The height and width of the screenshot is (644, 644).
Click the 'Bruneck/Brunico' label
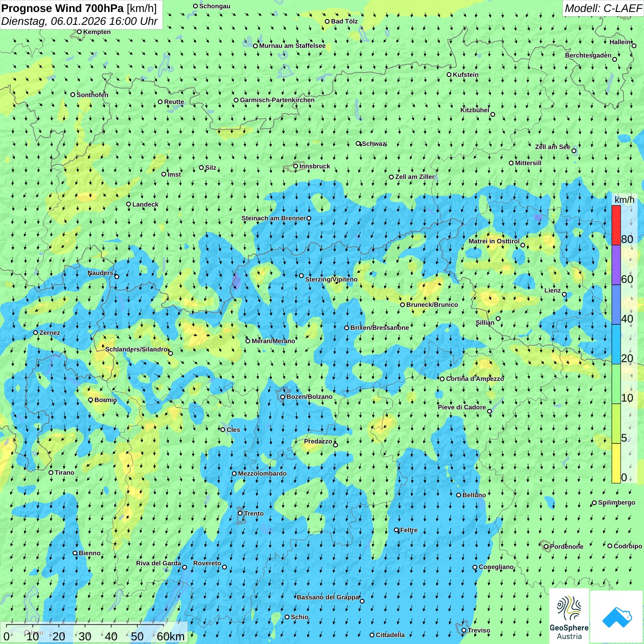tap(432, 305)
